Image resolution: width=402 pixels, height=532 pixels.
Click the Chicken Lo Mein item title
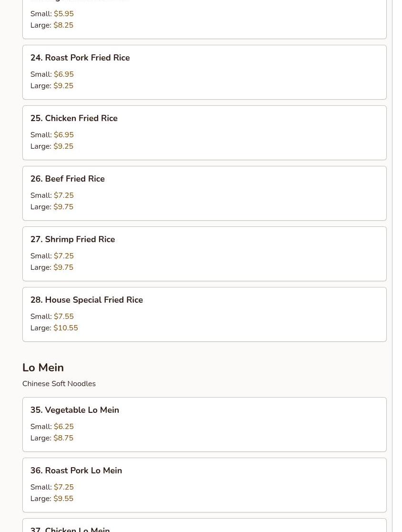pyautogui.click(x=70, y=529)
